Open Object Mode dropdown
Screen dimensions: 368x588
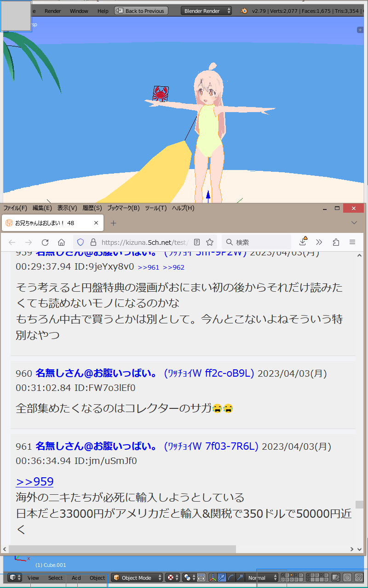[137, 577]
